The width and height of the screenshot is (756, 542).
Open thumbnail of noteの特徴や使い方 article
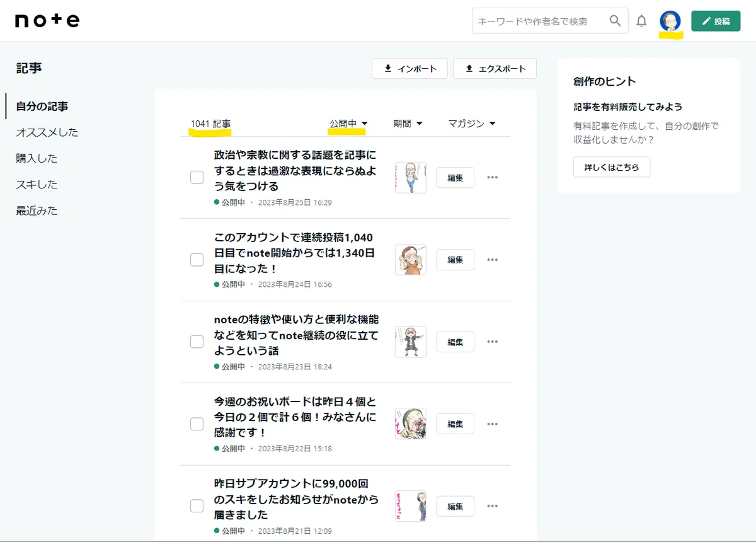coord(411,342)
